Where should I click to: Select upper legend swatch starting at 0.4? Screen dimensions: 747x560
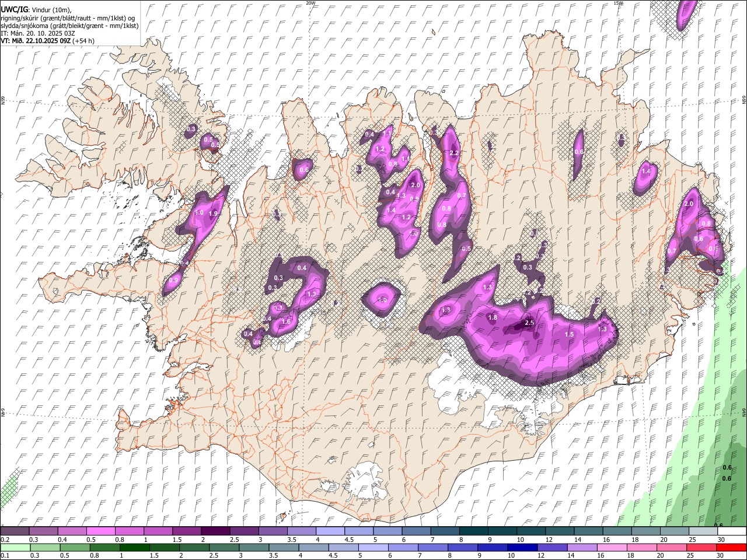pyautogui.click(x=72, y=531)
